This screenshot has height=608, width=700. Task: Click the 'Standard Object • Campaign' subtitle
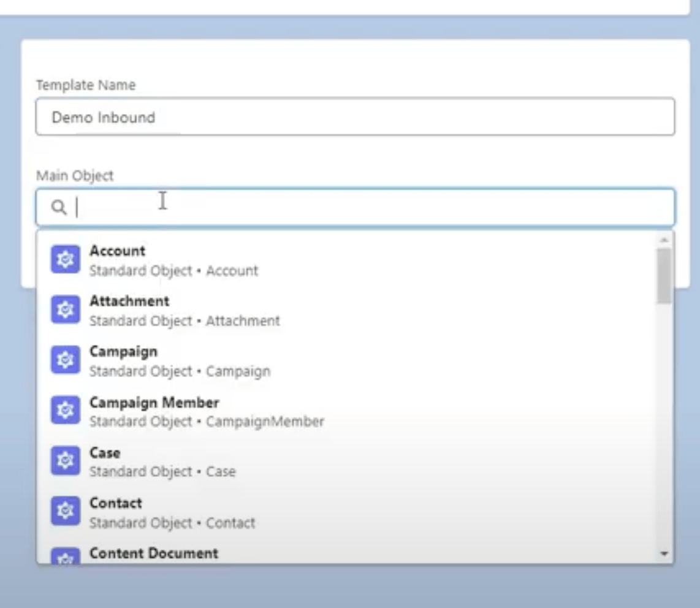pos(180,371)
